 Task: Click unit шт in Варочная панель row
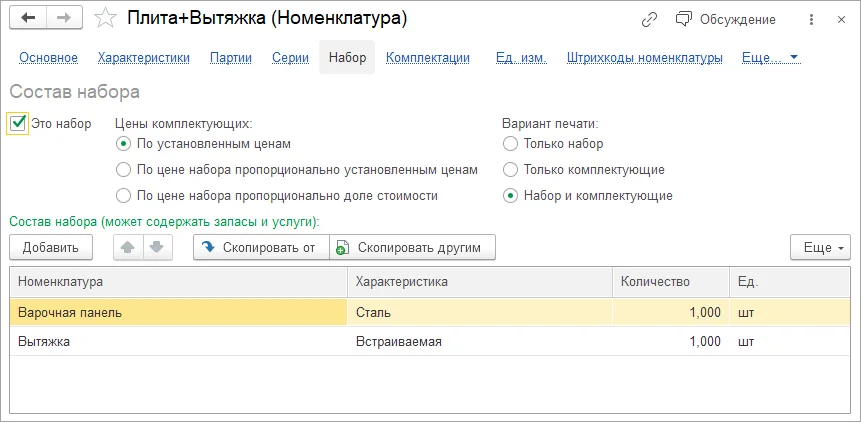point(790,313)
